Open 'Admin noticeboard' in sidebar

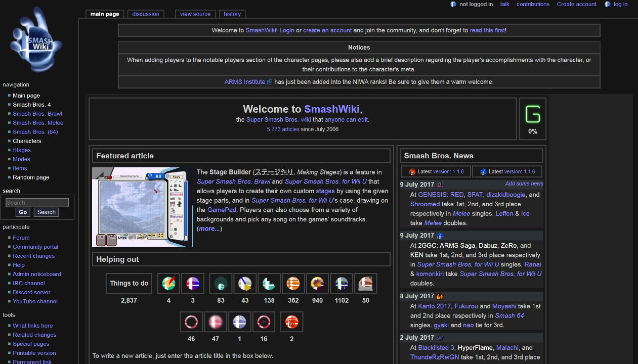tap(37, 274)
